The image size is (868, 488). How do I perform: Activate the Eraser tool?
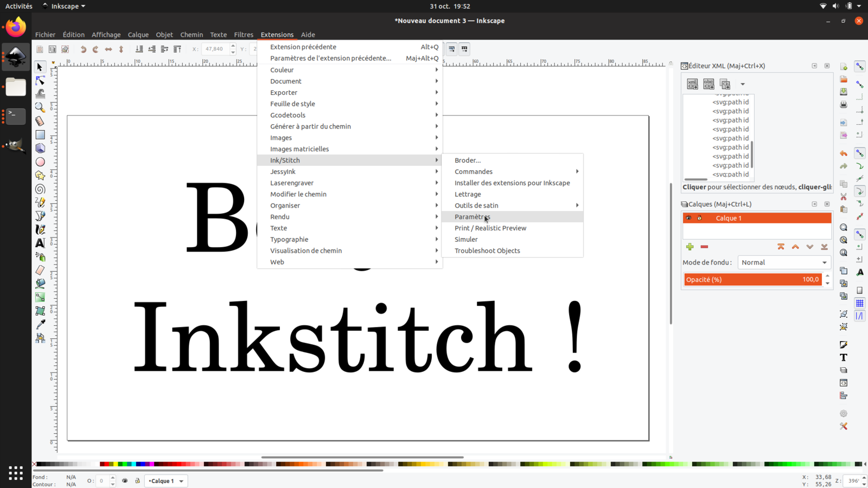[x=40, y=270]
